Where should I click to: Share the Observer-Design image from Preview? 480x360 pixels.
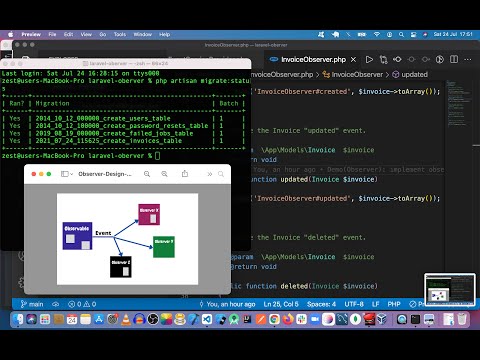(185, 174)
